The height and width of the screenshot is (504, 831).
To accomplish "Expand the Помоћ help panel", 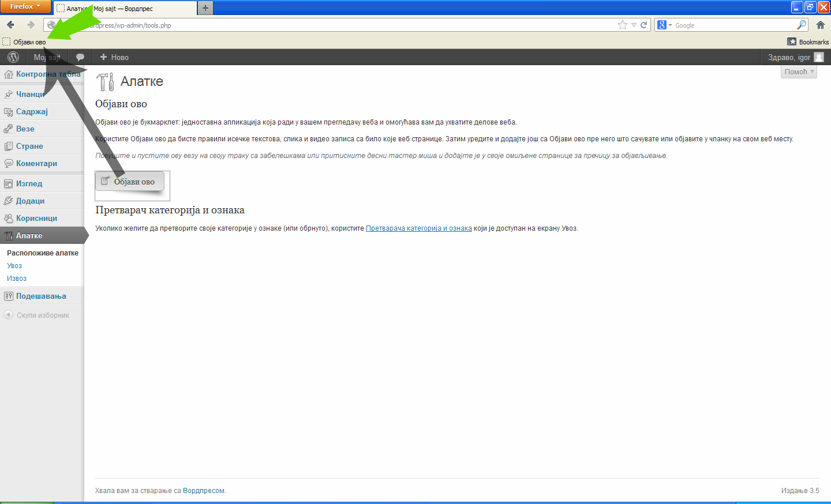I will tap(799, 72).
